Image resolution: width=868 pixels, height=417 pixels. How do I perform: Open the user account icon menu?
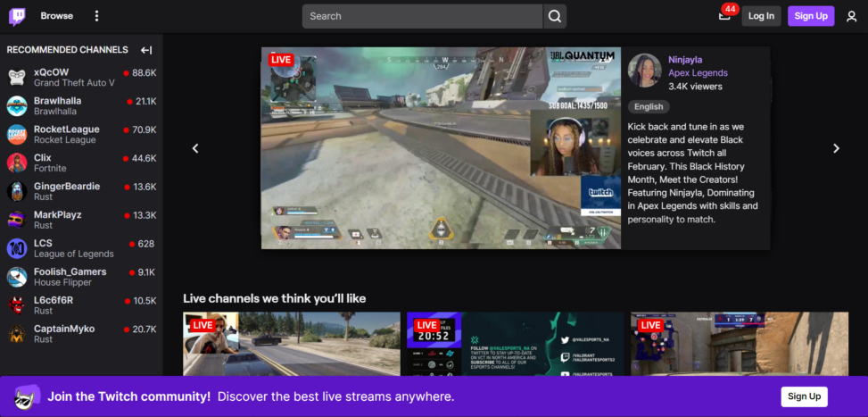click(x=851, y=16)
